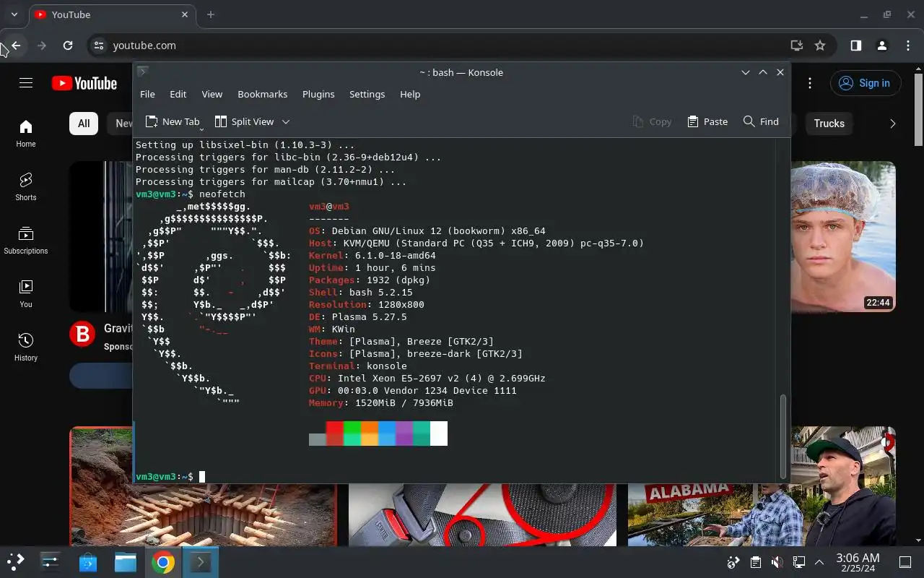Select the All category chip
This screenshot has height=578, width=924.
[84, 124]
